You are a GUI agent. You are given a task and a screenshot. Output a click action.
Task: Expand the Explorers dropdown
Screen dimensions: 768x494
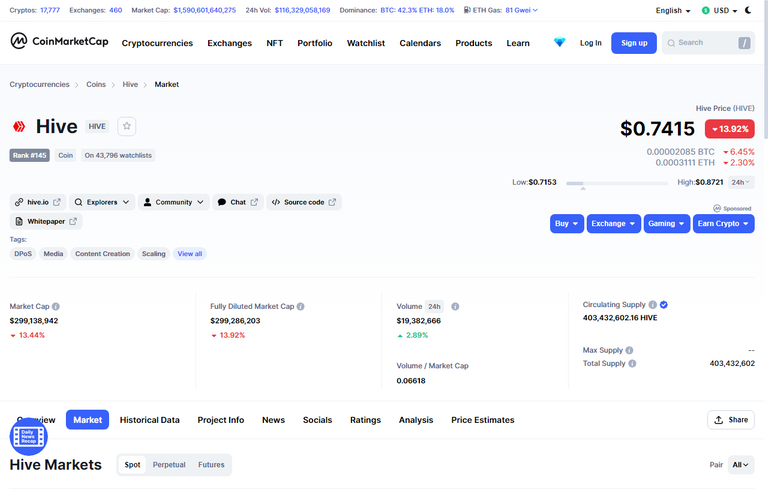102,202
